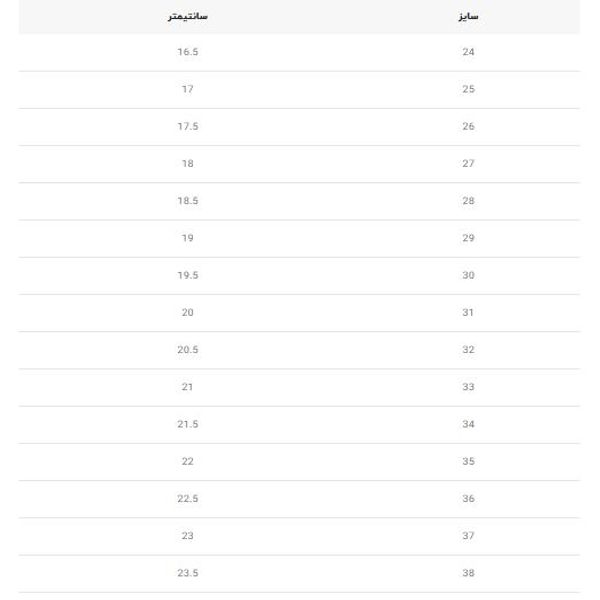
Task: Select size 31 cell
Action: [468, 312]
